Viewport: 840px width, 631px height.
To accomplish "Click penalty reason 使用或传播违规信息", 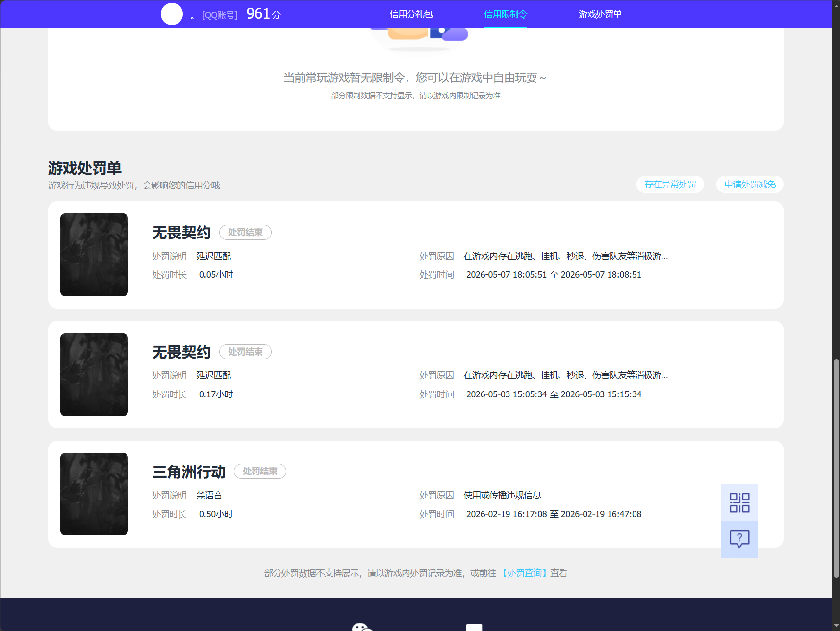I will pos(502,495).
